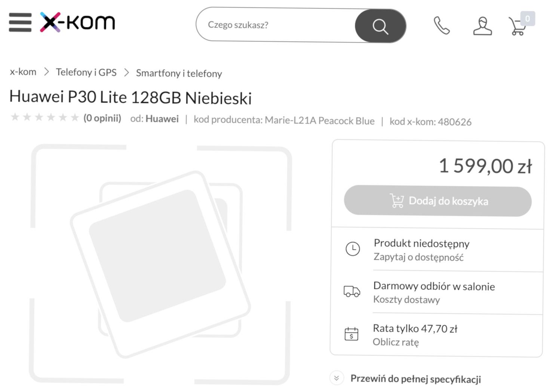Rate the product with the first star
Image resolution: width=549 pixels, height=392 pixels.
(15, 117)
